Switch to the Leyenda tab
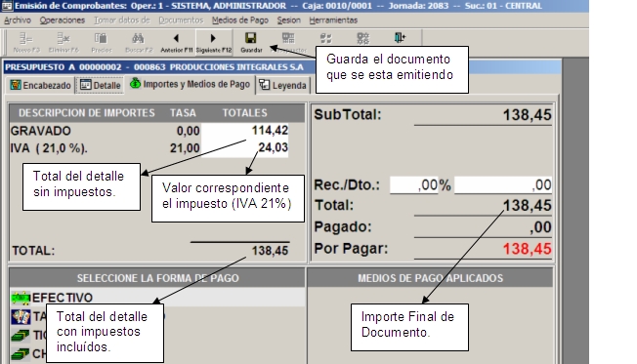This screenshot has width=637, height=364. point(282,85)
